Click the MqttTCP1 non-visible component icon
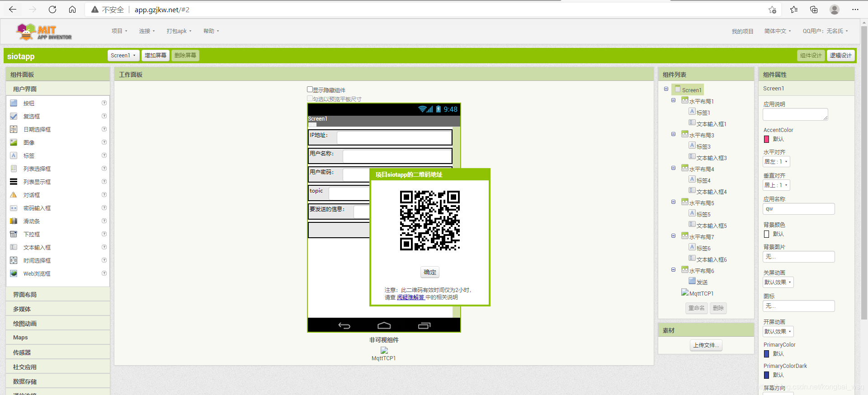The height and width of the screenshot is (395, 868). (x=384, y=350)
